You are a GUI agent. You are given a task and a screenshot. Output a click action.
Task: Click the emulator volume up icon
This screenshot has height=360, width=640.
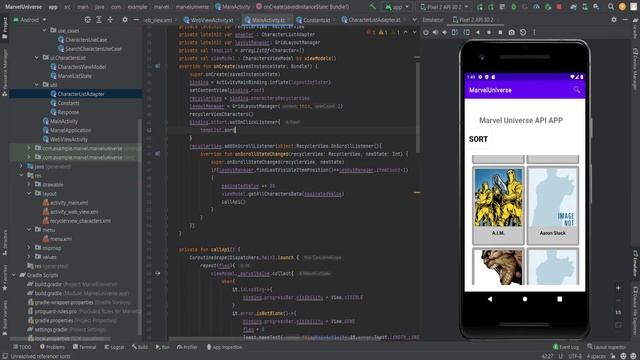(435, 32)
